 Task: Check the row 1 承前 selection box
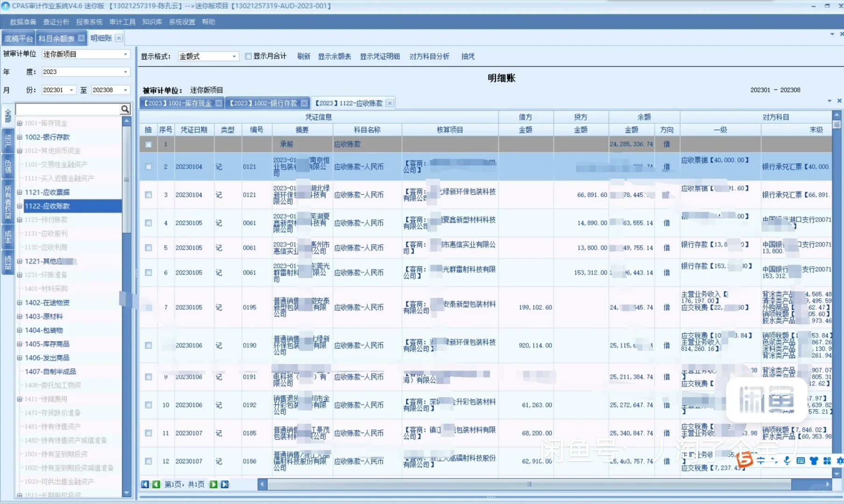148,145
